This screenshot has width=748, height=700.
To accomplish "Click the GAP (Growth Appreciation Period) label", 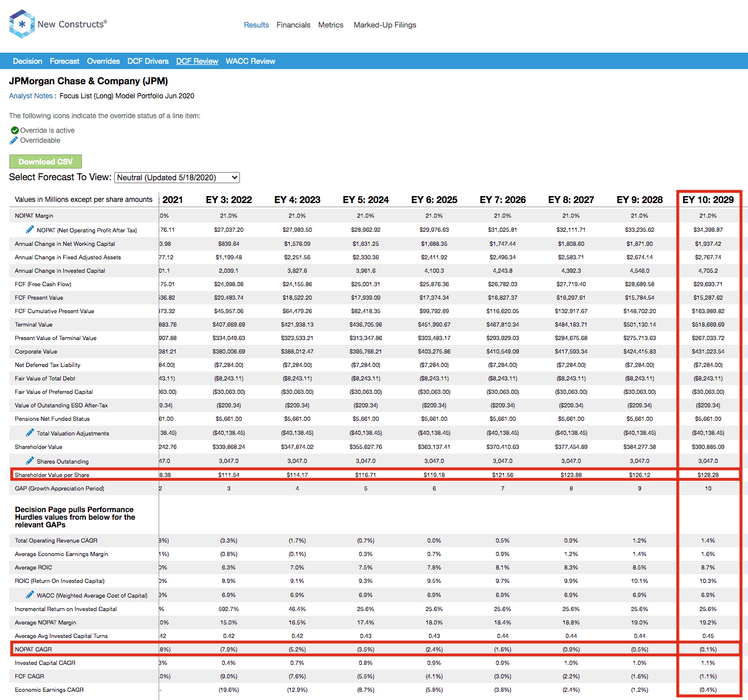I will [60, 488].
